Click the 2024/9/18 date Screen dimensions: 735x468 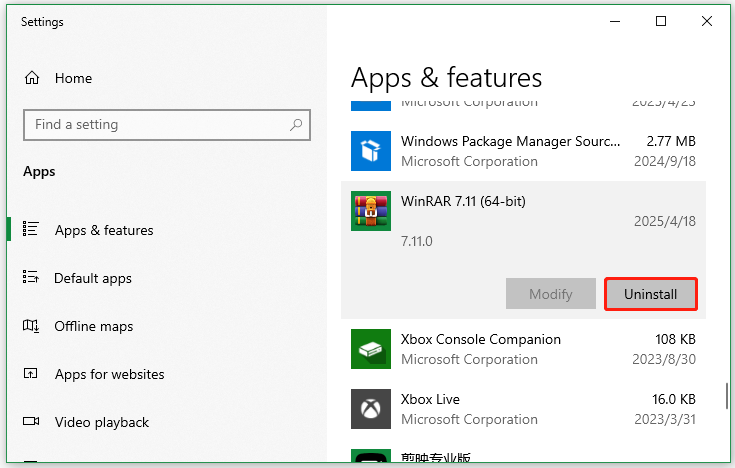point(665,161)
